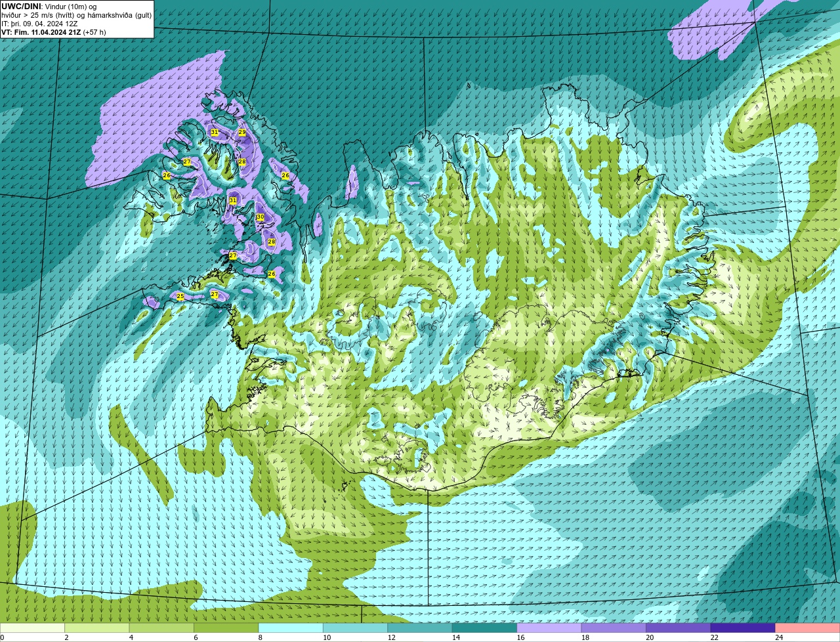Click the yellow gust label 25
Viewport: 840px width, 642px height.
point(180,297)
